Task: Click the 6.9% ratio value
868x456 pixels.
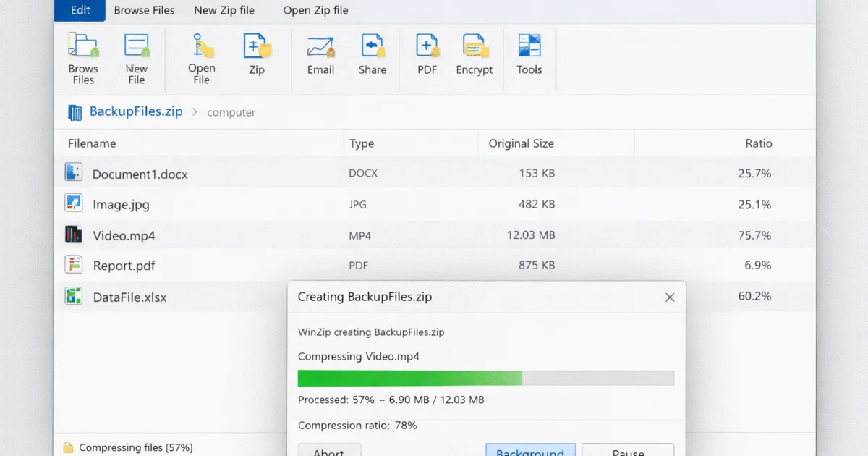Action: tap(758, 266)
